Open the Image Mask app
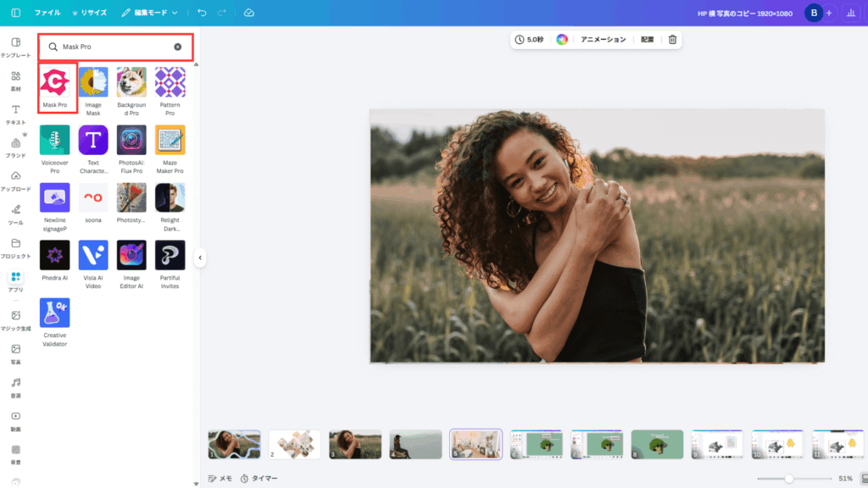 (93, 83)
